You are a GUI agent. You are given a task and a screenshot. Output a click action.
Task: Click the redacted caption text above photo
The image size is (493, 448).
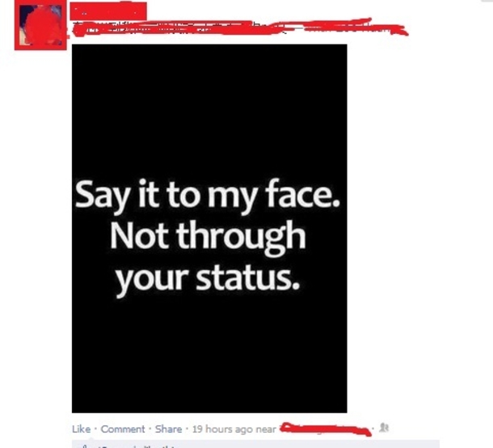pyautogui.click(x=241, y=27)
